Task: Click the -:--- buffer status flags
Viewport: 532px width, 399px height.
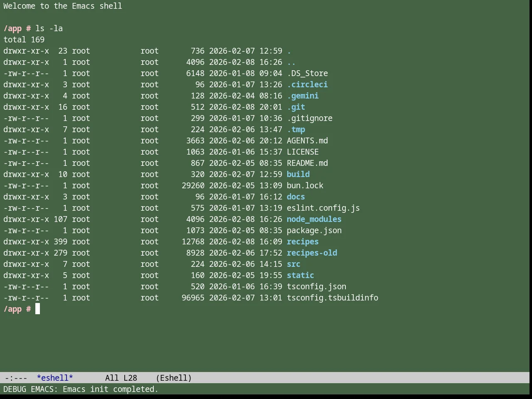Action: click(x=16, y=378)
